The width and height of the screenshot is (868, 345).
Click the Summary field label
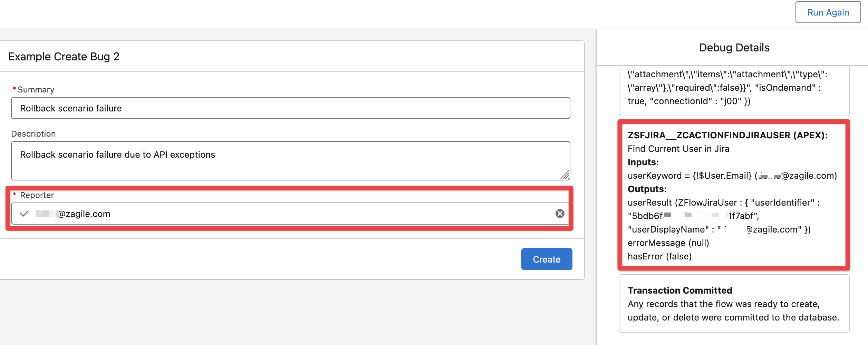(x=36, y=90)
